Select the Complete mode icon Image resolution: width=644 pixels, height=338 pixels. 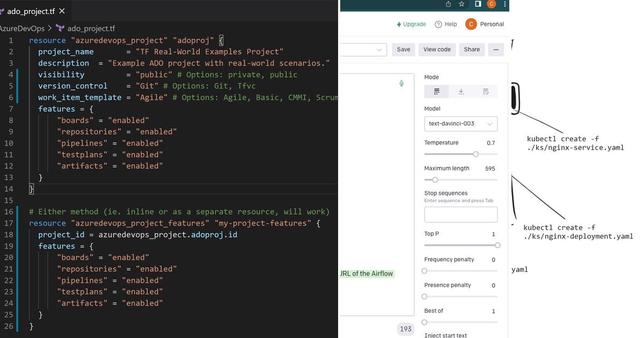[437, 92]
